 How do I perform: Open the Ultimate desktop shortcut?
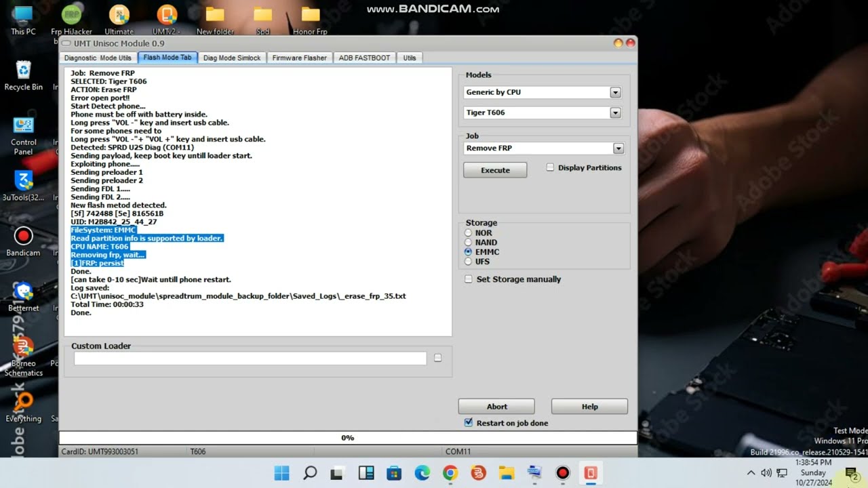(x=119, y=20)
